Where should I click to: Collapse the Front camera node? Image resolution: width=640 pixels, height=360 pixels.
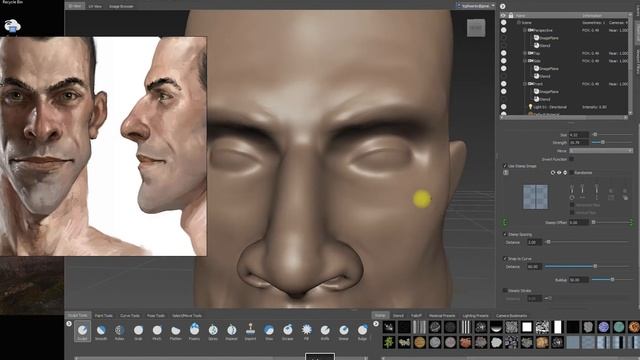point(525,84)
